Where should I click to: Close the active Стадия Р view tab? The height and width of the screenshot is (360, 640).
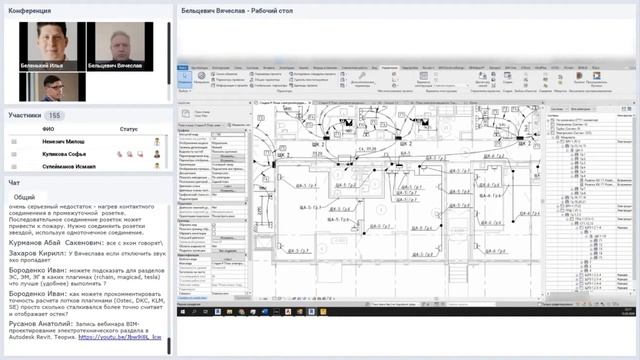pyautogui.click(x=310, y=102)
